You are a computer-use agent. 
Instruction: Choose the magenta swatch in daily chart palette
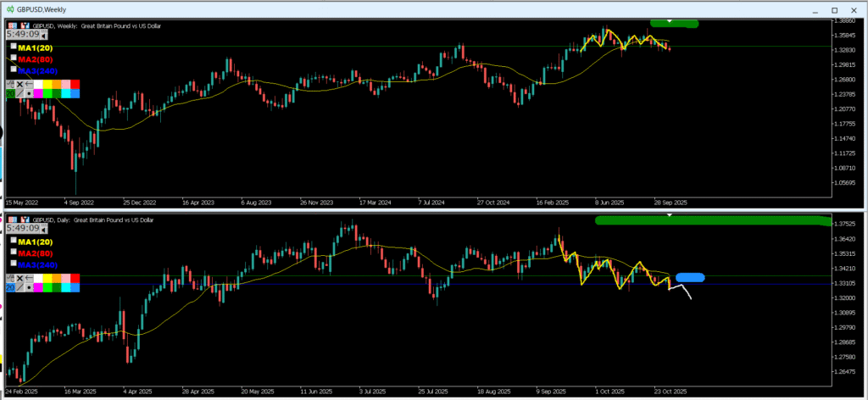[38, 288]
